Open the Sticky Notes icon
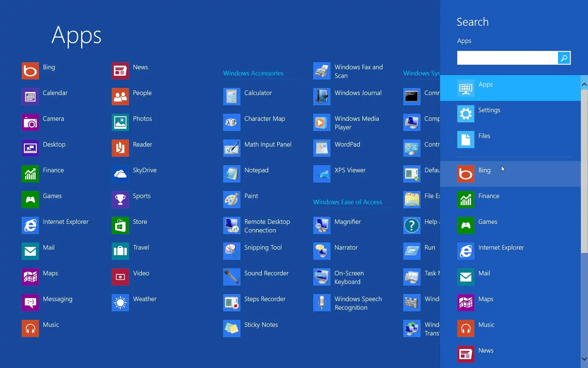The image size is (588, 368). click(232, 328)
